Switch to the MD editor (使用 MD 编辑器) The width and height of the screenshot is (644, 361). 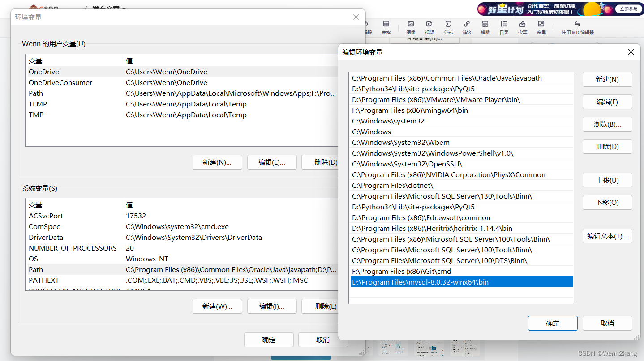coord(577,27)
